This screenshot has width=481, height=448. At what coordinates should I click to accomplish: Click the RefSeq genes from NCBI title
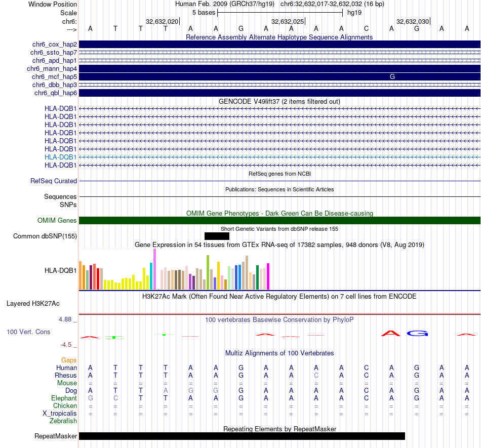(279, 174)
